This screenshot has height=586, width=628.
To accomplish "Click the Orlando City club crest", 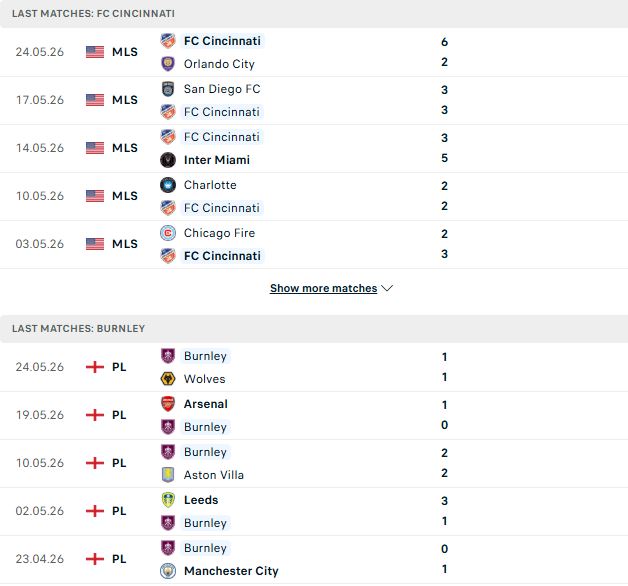I will tap(168, 64).
